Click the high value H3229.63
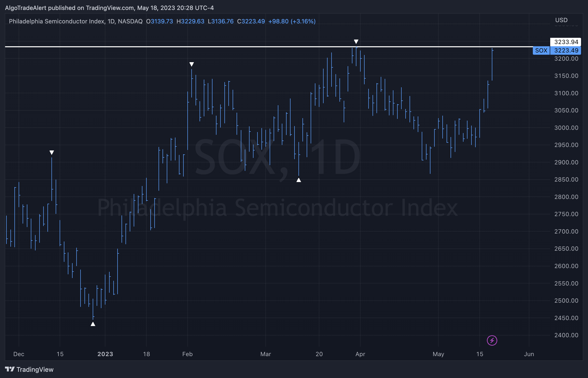This screenshot has width=588, height=378. pos(190,21)
